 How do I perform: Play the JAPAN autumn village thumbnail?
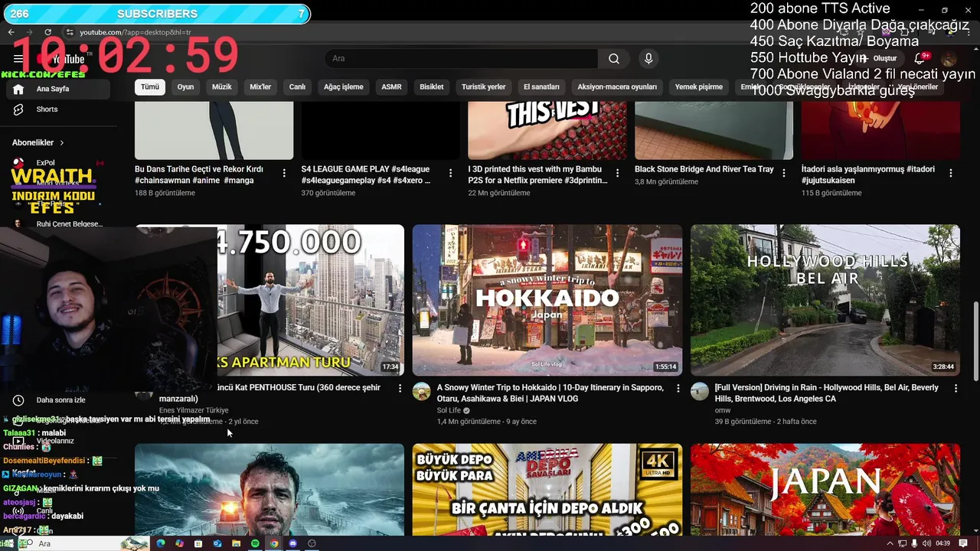[x=825, y=490]
